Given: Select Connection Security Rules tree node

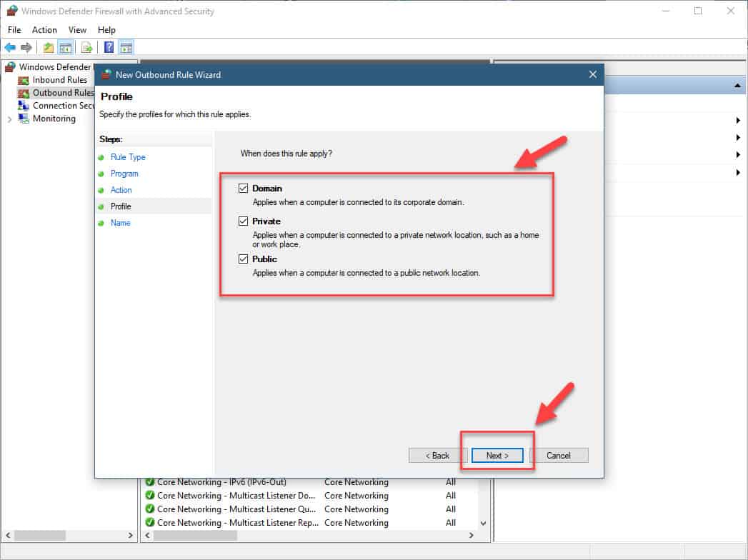Looking at the screenshot, I should click(56, 106).
